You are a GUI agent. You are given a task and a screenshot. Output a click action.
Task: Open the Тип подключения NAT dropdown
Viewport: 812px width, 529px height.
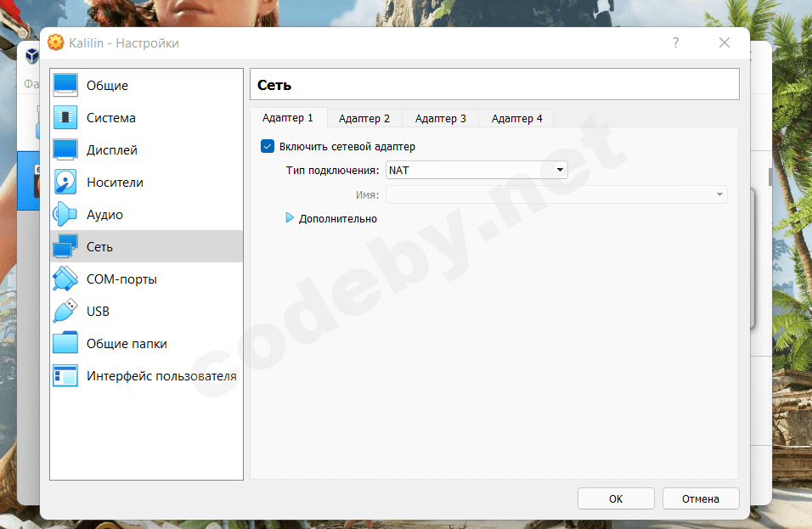[476, 171]
